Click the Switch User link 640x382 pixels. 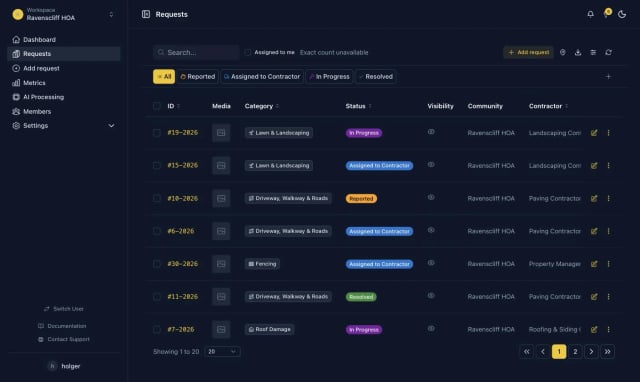pyautogui.click(x=64, y=309)
